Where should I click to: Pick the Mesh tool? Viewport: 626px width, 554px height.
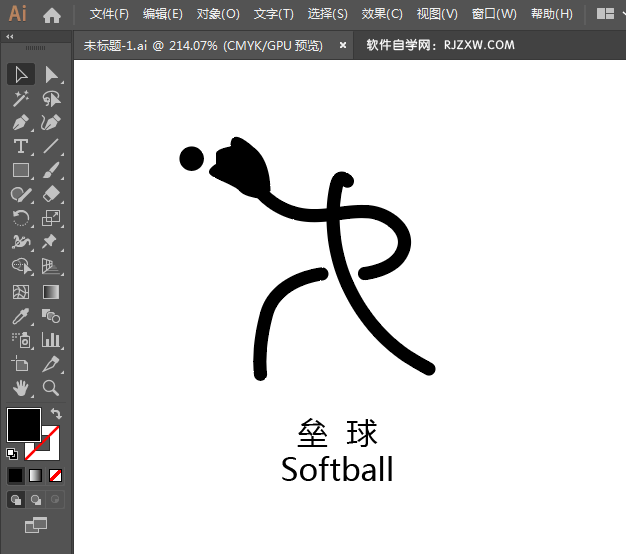(21, 292)
